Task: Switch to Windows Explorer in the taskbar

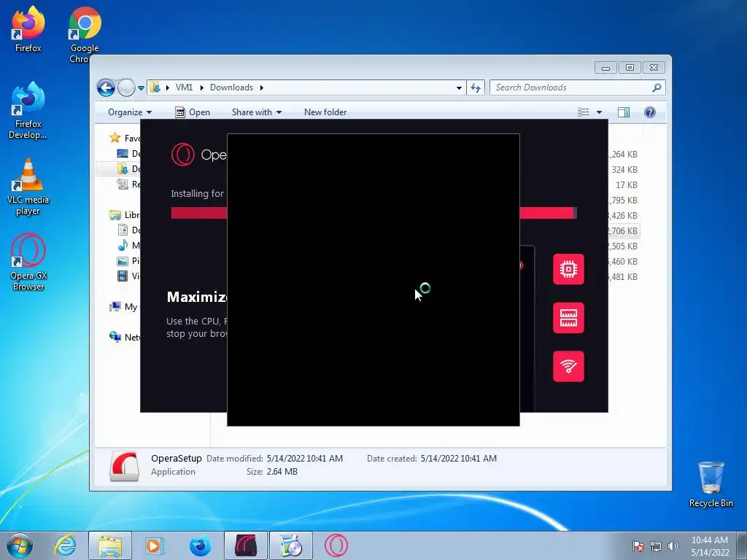Action: [x=110, y=545]
